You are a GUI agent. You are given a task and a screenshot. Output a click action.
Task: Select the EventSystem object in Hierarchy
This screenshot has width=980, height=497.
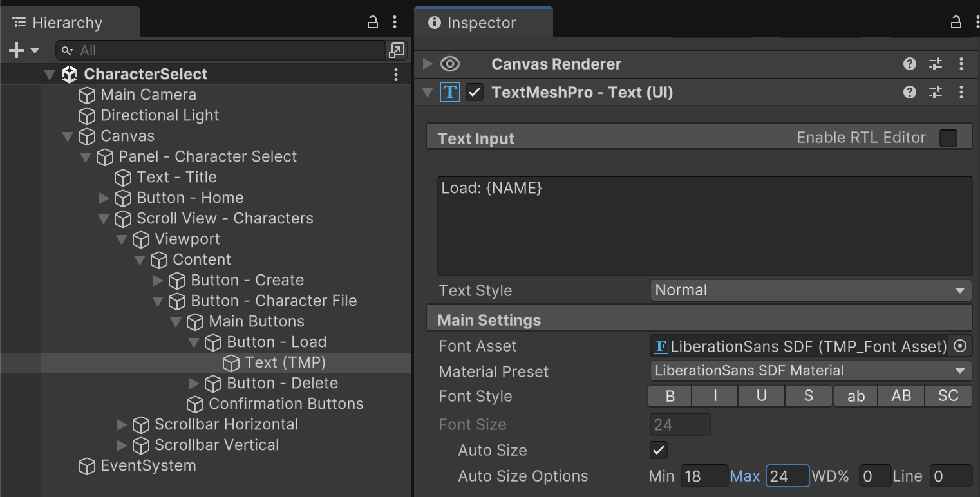click(x=148, y=466)
